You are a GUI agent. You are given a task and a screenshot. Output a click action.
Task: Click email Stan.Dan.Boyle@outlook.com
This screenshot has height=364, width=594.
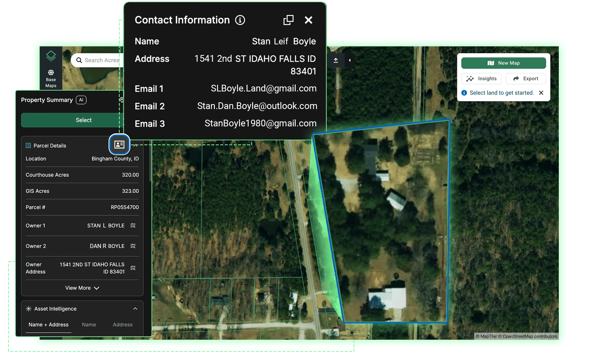point(257,106)
